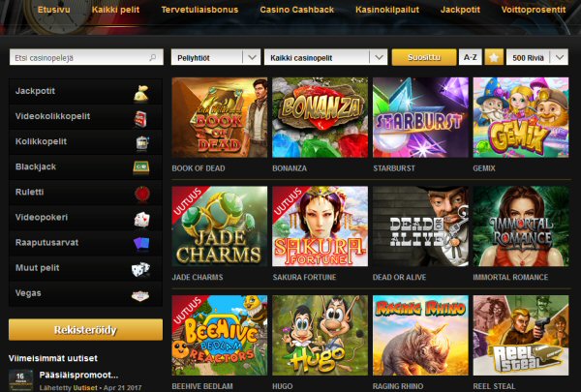Open the Starburst game thumbnail

pos(420,117)
